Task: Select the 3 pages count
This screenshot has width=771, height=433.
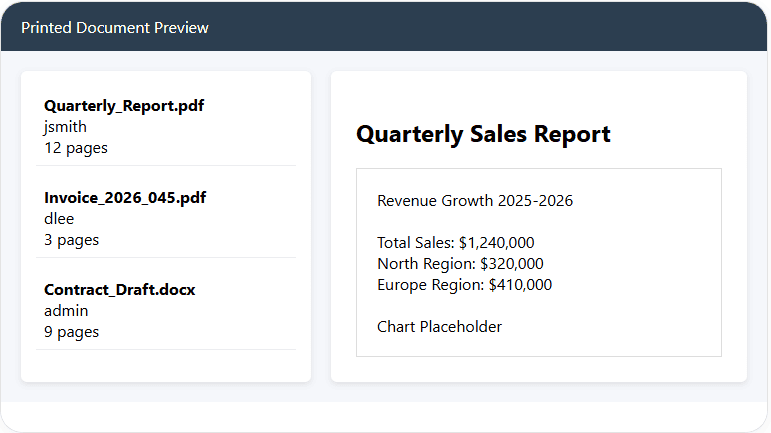Action: click(x=71, y=240)
